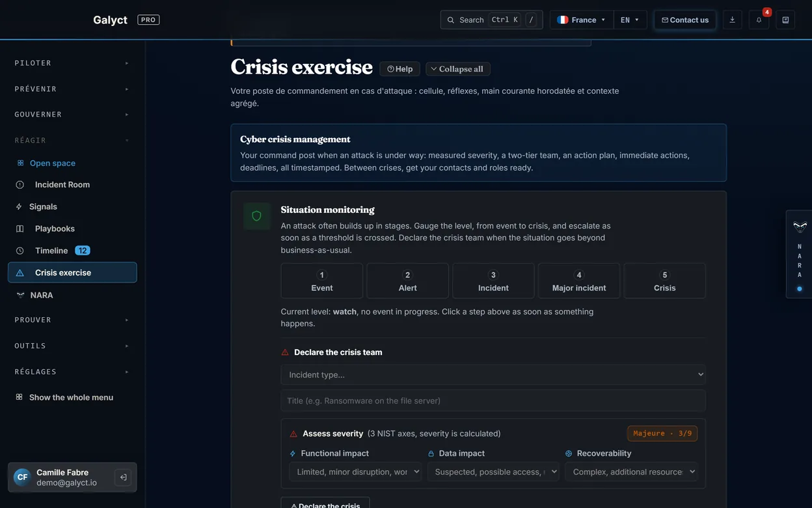The width and height of the screenshot is (812, 508).
Task: Click the Open space grid icon
Action: pyautogui.click(x=20, y=163)
